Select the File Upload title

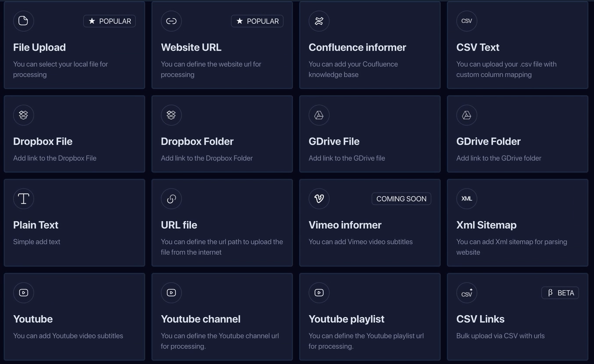39,47
